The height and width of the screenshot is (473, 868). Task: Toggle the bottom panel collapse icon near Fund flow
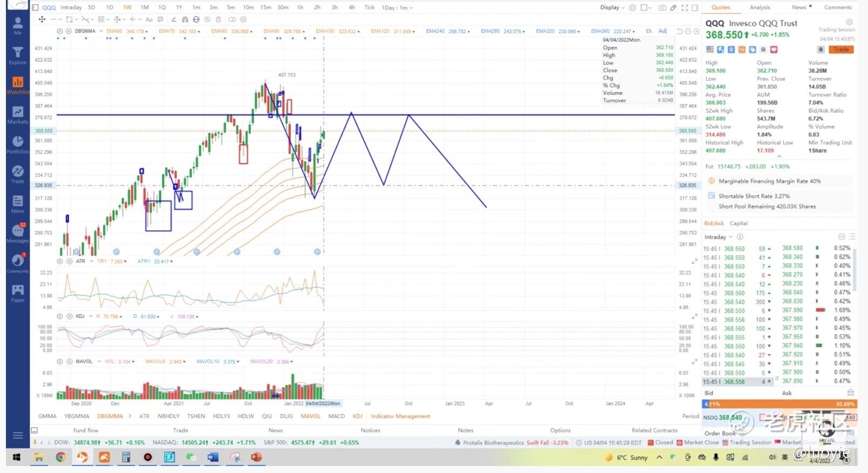point(35,430)
